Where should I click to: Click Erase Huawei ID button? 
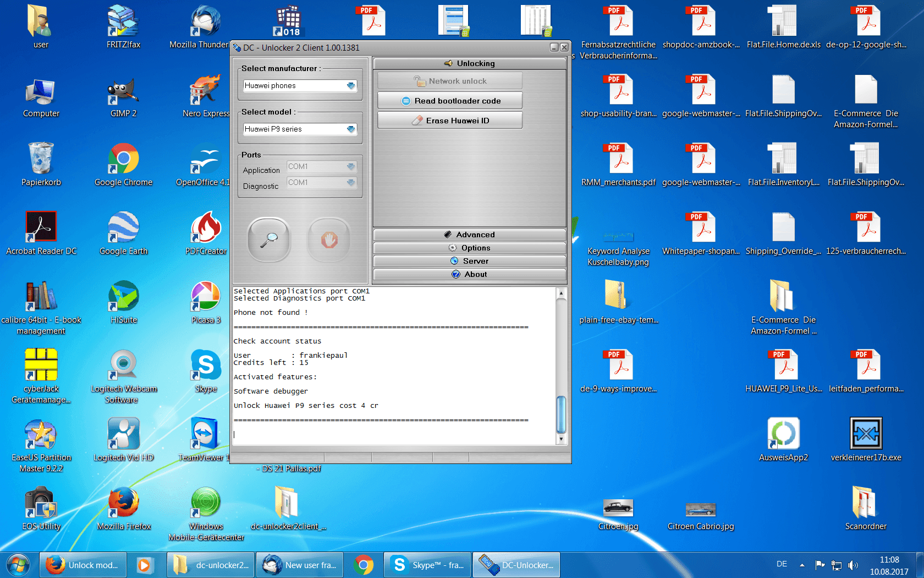pyautogui.click(x=450, y=121)
